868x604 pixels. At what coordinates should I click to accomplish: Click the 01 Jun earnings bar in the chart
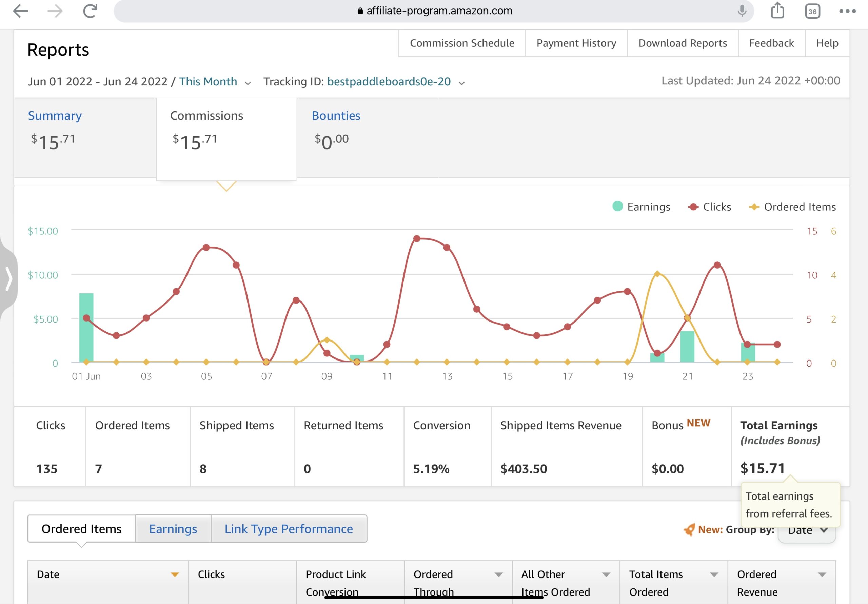86,328
